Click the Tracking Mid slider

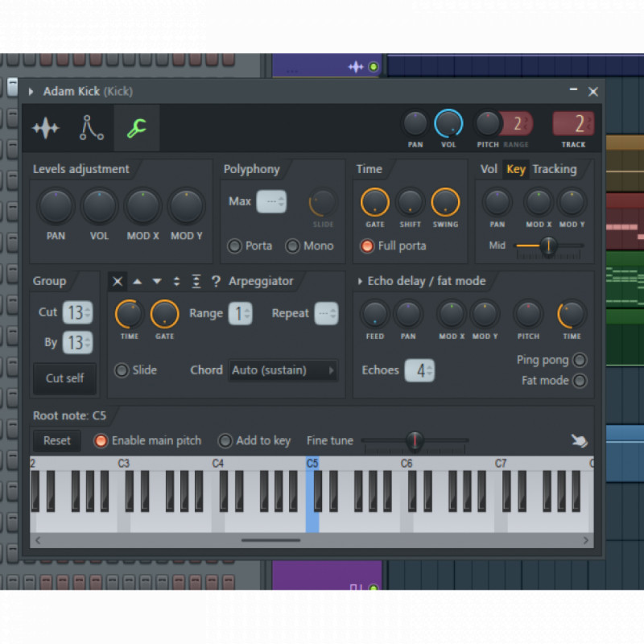[x=549, y=246]
